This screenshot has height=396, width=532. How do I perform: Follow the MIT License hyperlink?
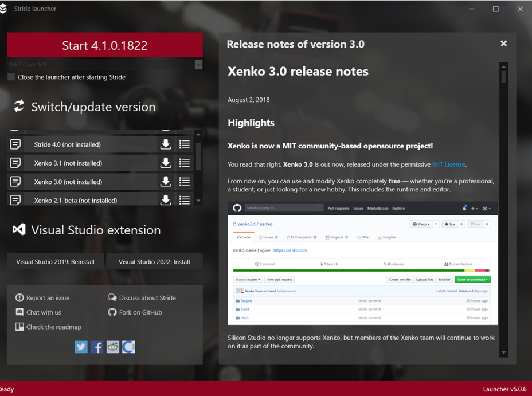[448, 164]
